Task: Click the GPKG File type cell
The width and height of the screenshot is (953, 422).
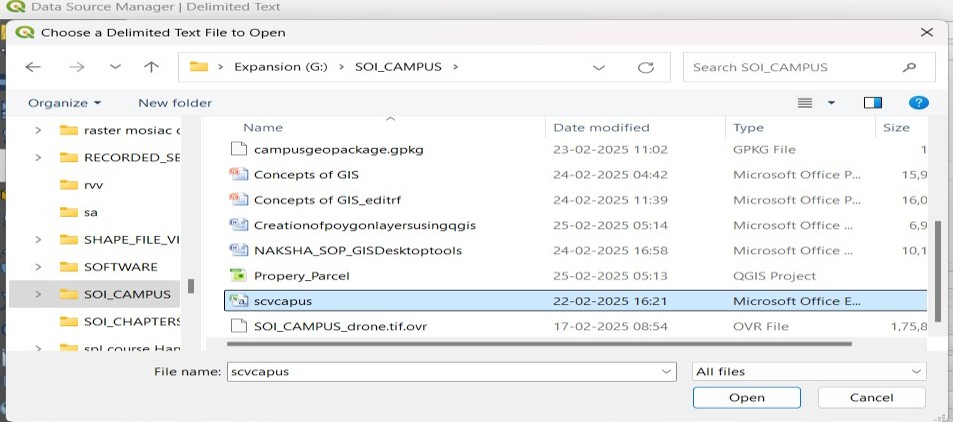Action: coord(764,150)
